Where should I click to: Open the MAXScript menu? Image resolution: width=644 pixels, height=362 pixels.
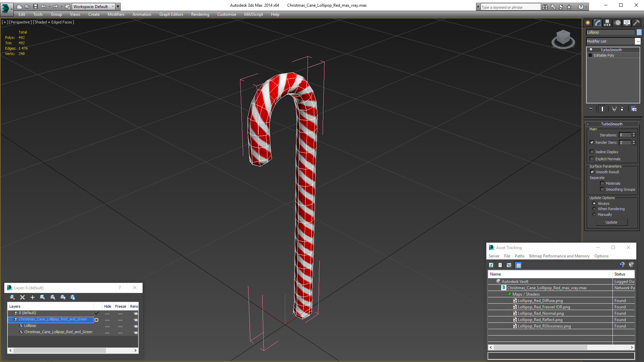[x=254, y=14]
